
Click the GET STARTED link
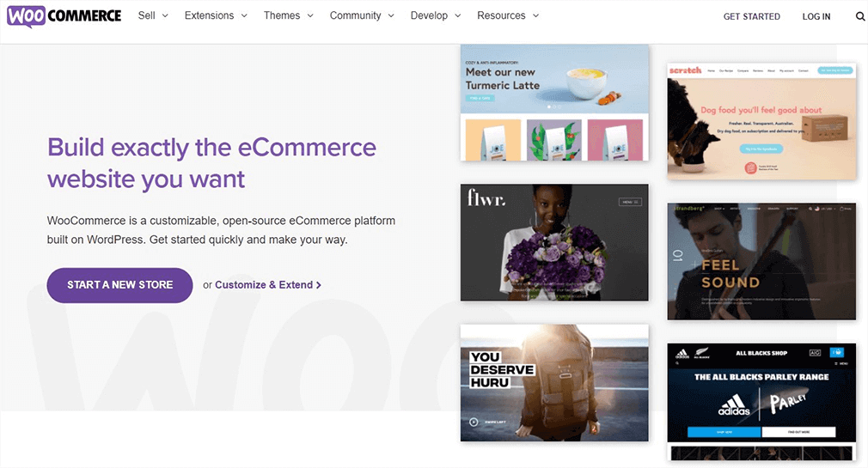tap(751, 16)
